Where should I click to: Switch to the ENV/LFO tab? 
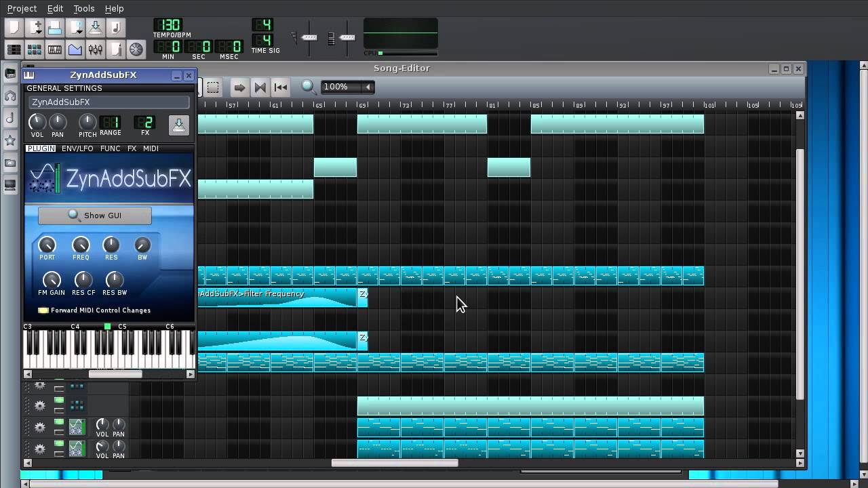pyautogui.click(x=77, y=148)
